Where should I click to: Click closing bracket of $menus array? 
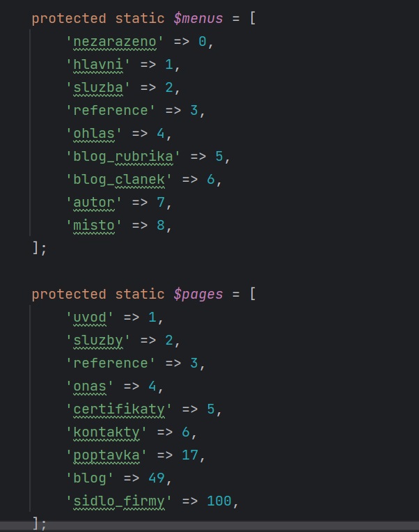click(x=35, y=249)
